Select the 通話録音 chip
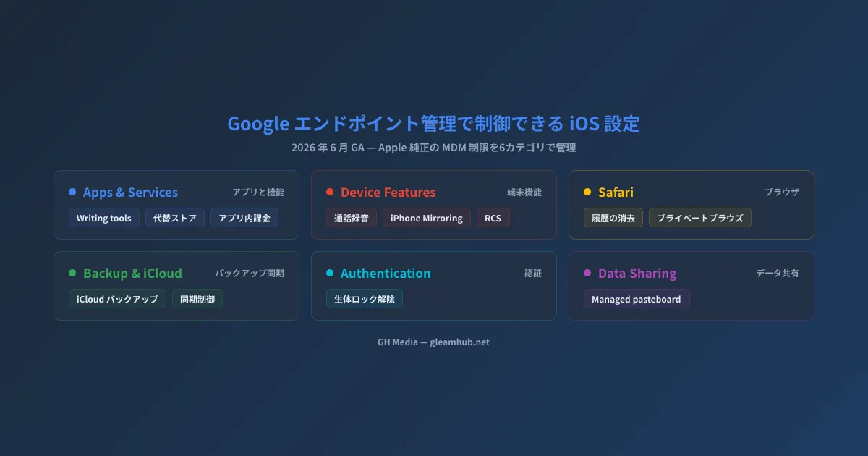The width and height of the screenshot is (868, 456). [x=352, y=218]
